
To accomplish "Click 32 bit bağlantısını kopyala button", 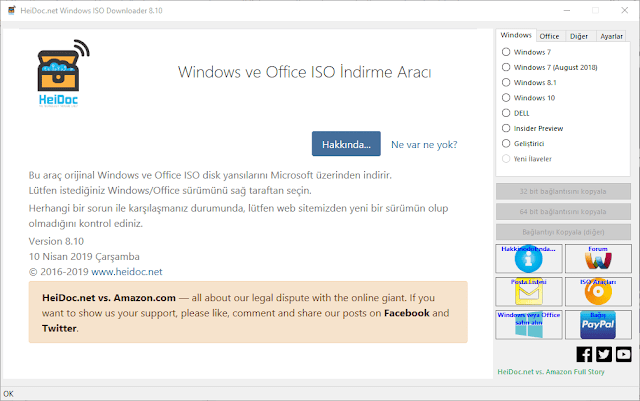I will [563, 192].
